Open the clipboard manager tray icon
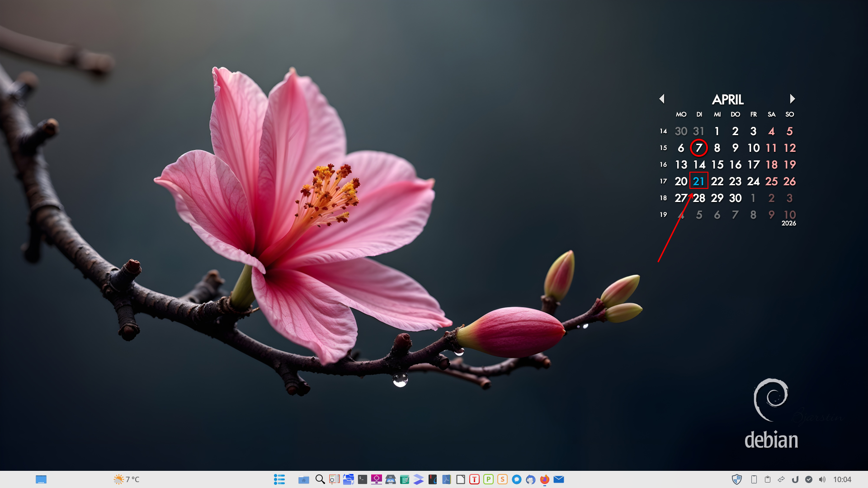This screenshot has height=488, width=868. pyautogui.click(x=768, y=479)
